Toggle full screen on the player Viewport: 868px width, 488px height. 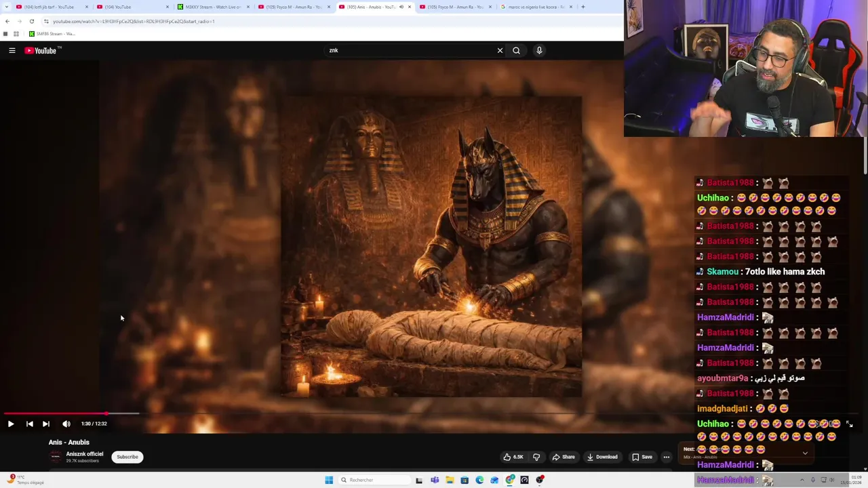[x=849, y=424]
